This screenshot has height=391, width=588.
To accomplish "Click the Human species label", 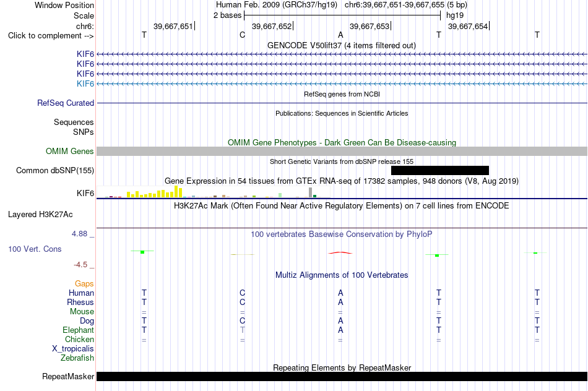I will pyautogui.click(x=81, y=293).
